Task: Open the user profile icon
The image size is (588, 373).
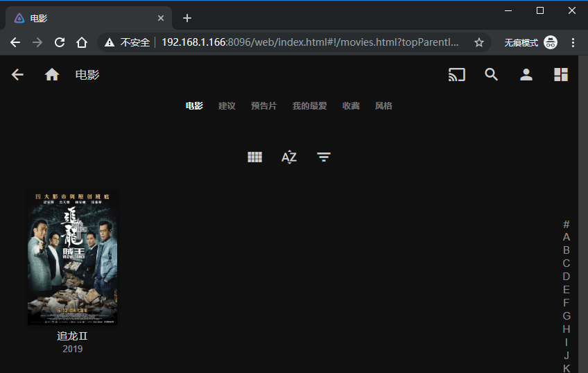Action: (x=526, y=75)
